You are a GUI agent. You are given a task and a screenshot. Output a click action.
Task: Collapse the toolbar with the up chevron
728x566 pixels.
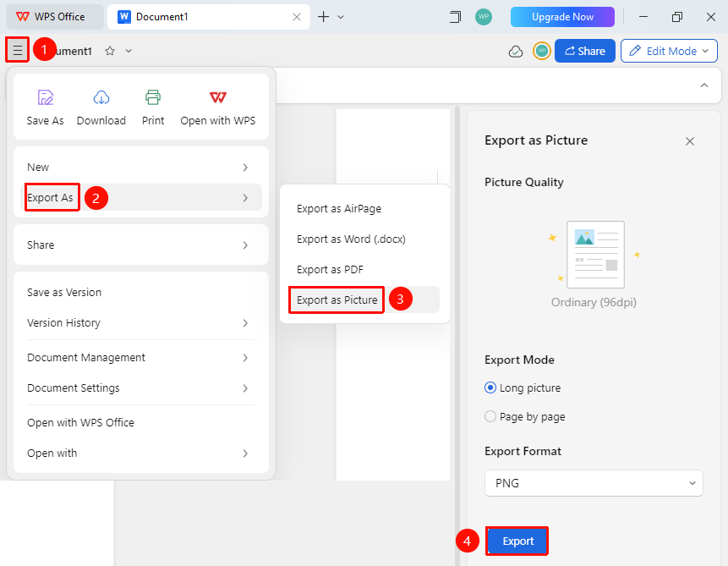click(704, 85)
